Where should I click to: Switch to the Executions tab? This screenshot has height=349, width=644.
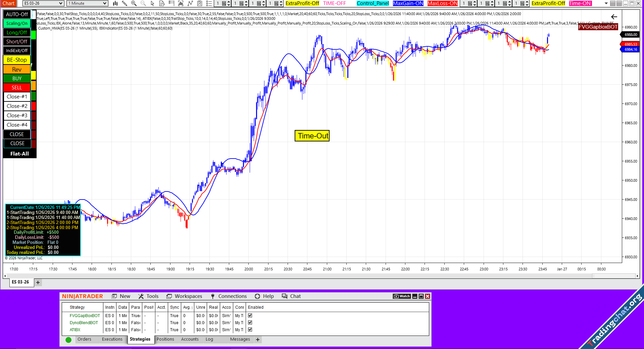point(112,339)
